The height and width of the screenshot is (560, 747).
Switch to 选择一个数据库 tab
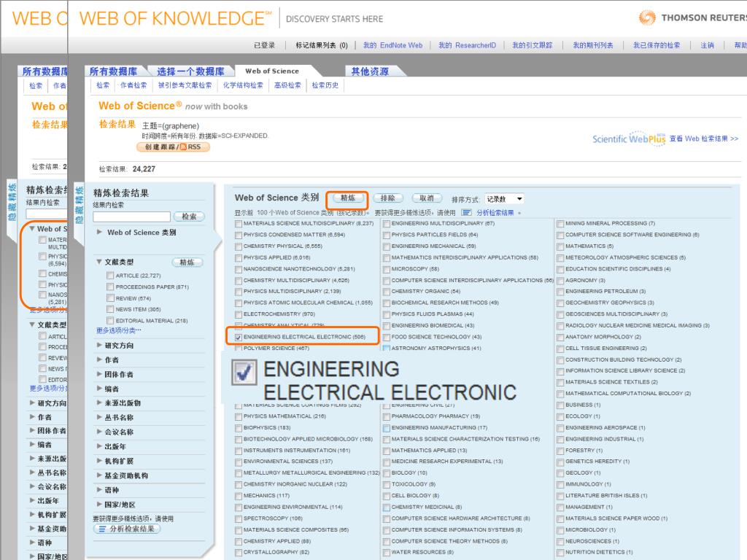(x=190, y=71)
